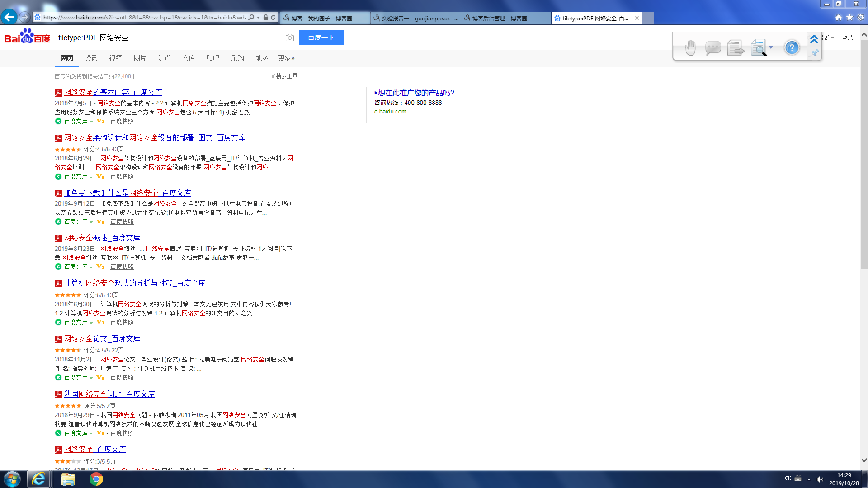Click the browser back arrow button
Screen dimensions: 868x488
[9, 17]
